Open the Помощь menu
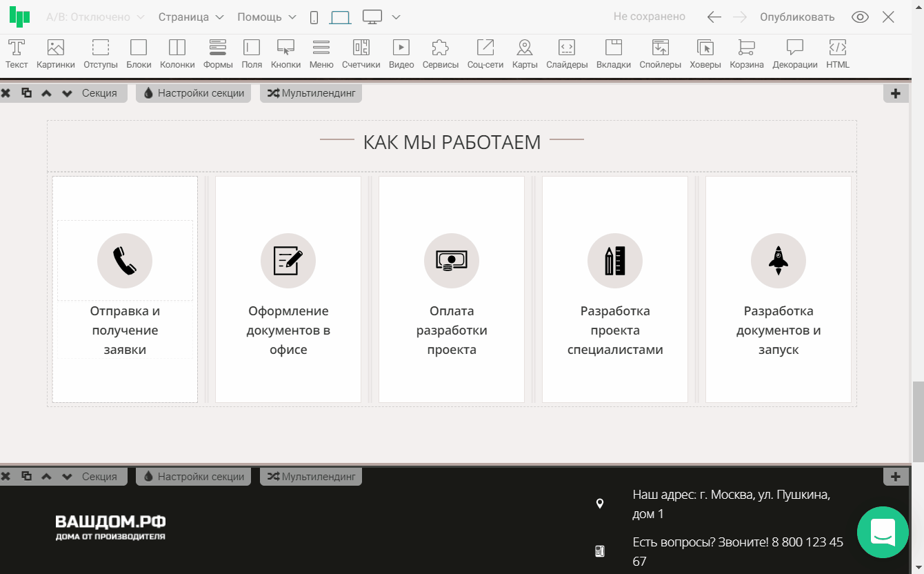 tap(267, 17)
